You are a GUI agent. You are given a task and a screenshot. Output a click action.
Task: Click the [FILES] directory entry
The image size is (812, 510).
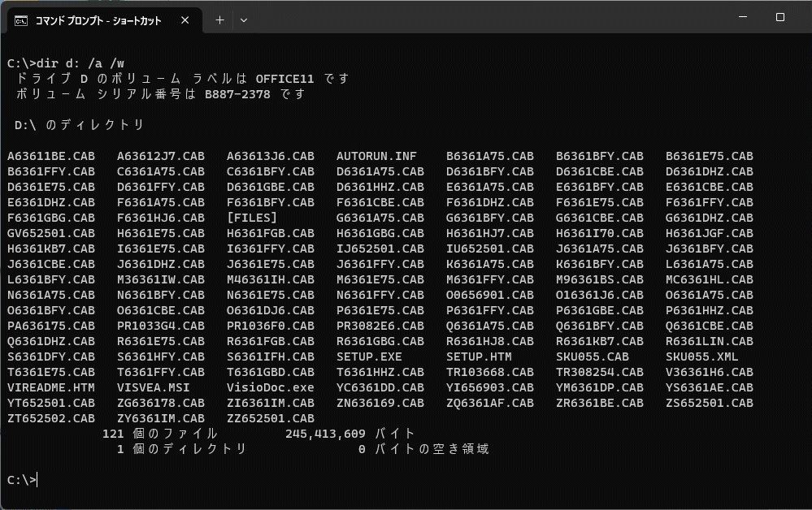click(252, 218)
